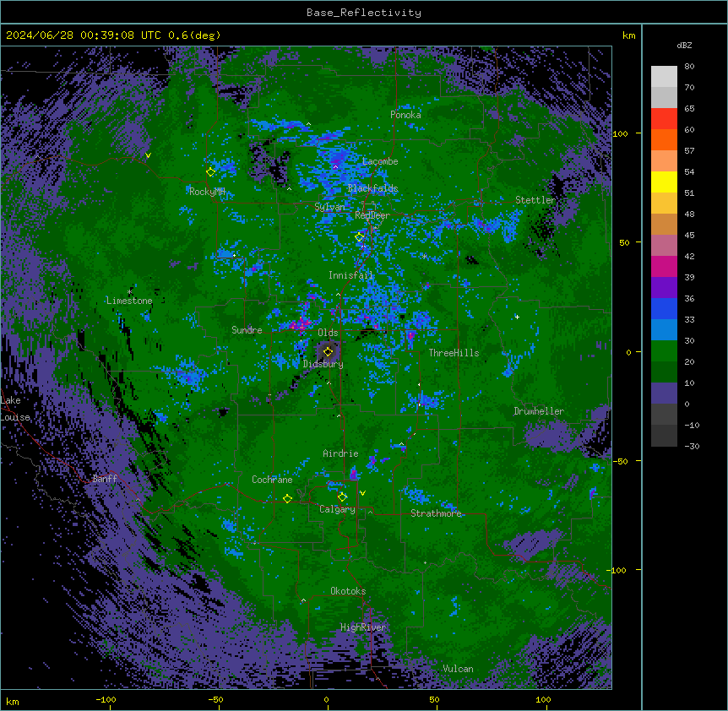Click the yellow radar site marker at Didsbury
Viewport: 728px width, 711px height.
[x=328, y=351]
